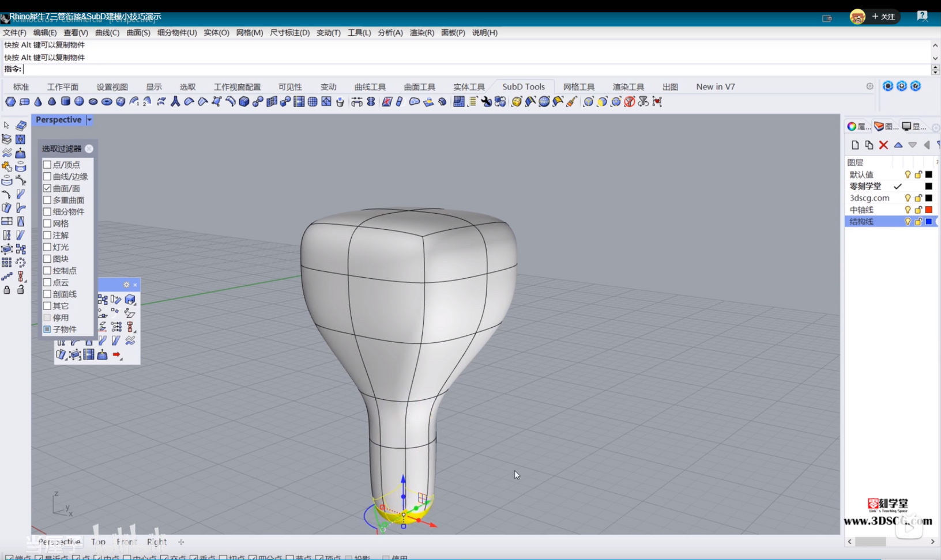Click command line stepper arrows
This screenshot has height=560, width=941.
(935, 69)
